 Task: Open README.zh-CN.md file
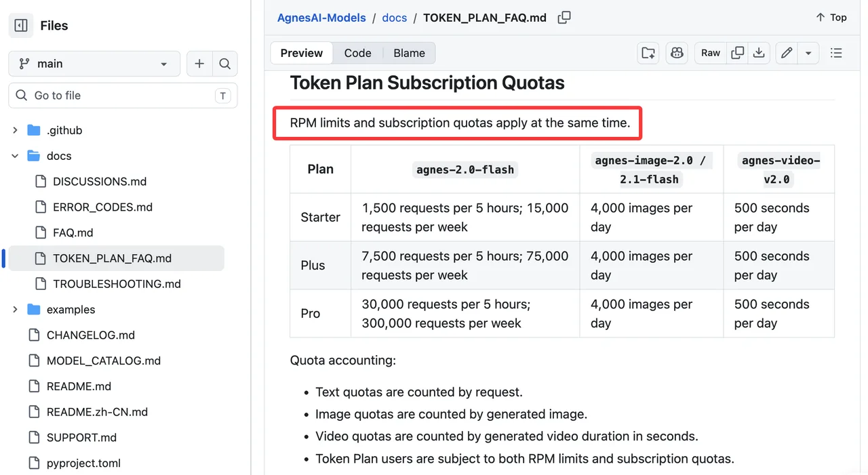[x=97, y=412]
